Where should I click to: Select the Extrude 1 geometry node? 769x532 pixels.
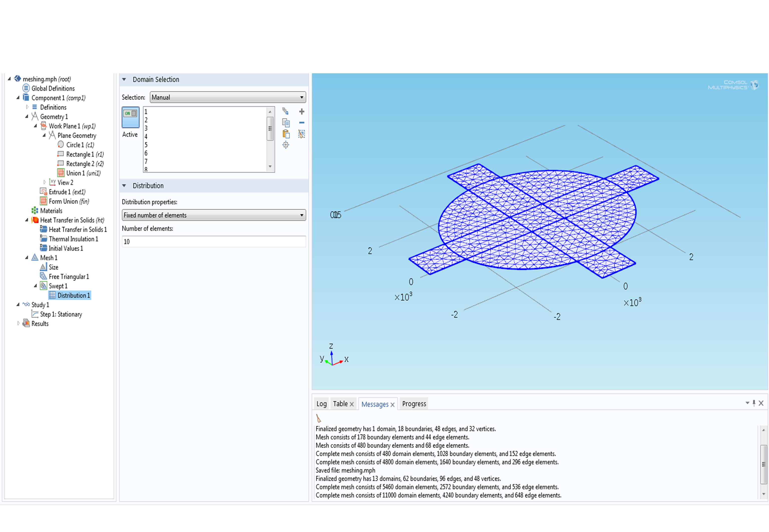(x=67, y=192)
